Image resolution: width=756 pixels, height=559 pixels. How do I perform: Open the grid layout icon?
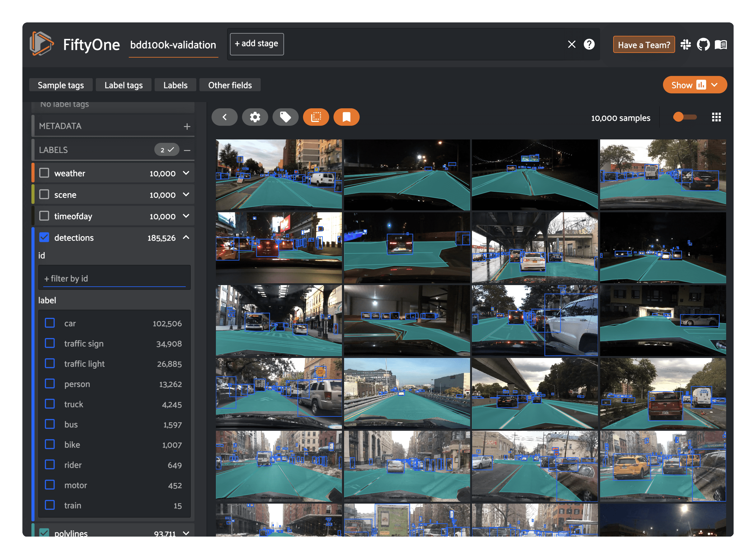click(716, 117)
